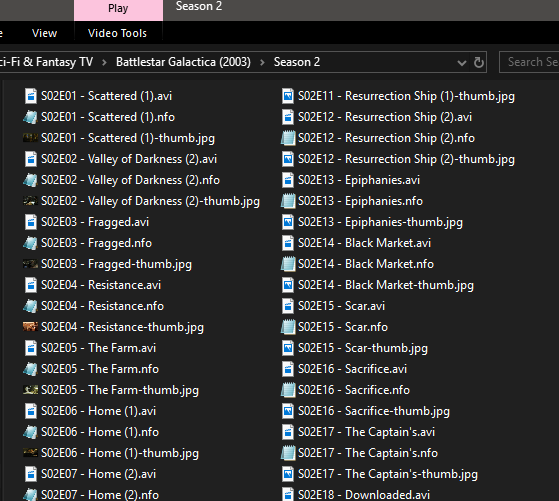The width and height of the screenshot is (559, 501).
Task: Click the AVI icon of S02E01 - Scattered (1).avi
Action: pos(31,96)
